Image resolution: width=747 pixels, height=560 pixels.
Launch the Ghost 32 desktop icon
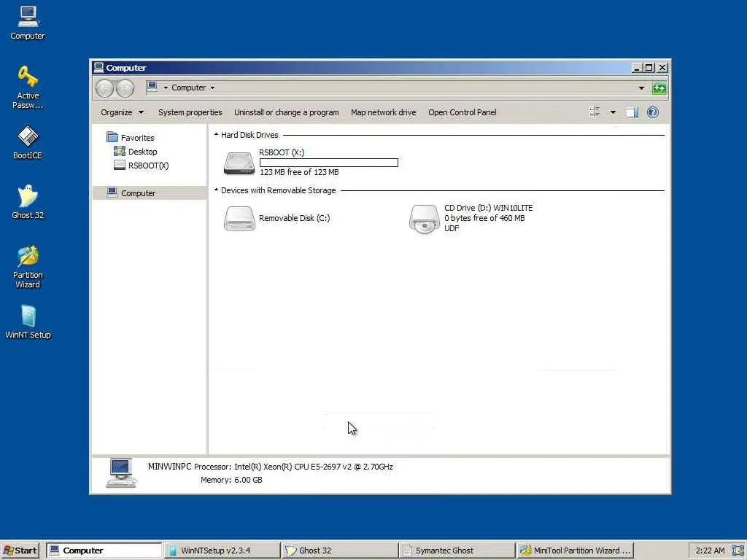(x=28, y=202)
